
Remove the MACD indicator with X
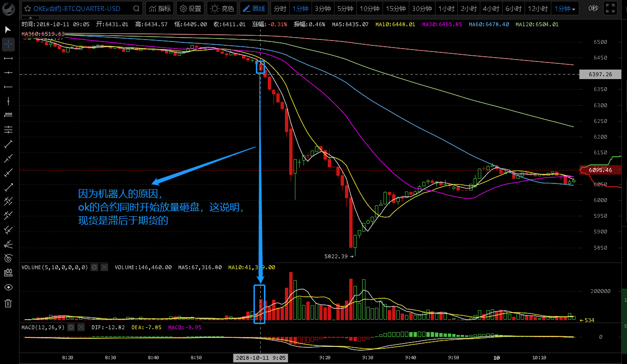81,327
